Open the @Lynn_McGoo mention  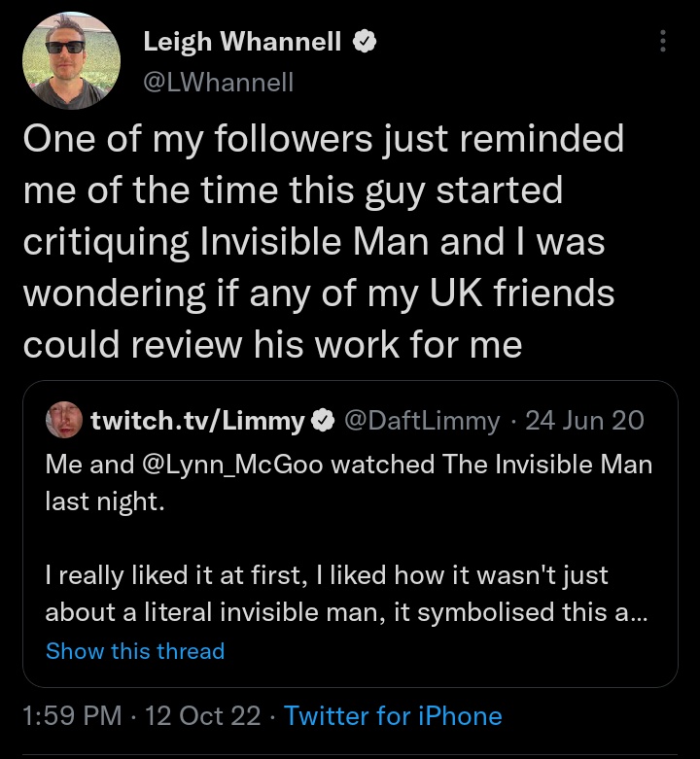pos(232,465)
